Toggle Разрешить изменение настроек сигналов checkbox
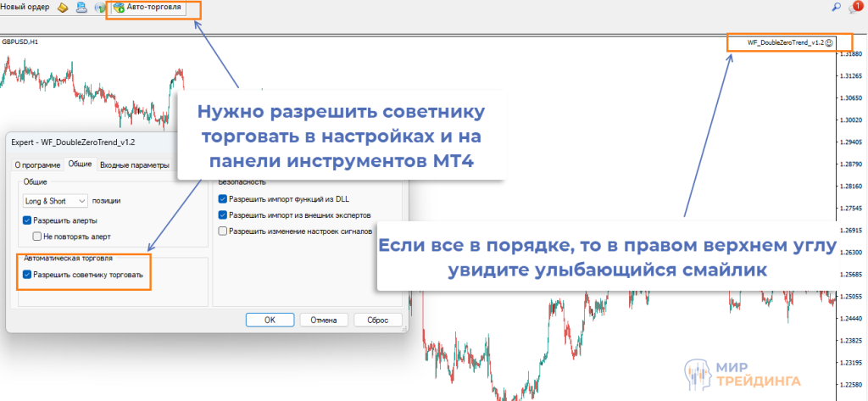The height and width of the screenshot is (401, 868). tap(223, 231)
